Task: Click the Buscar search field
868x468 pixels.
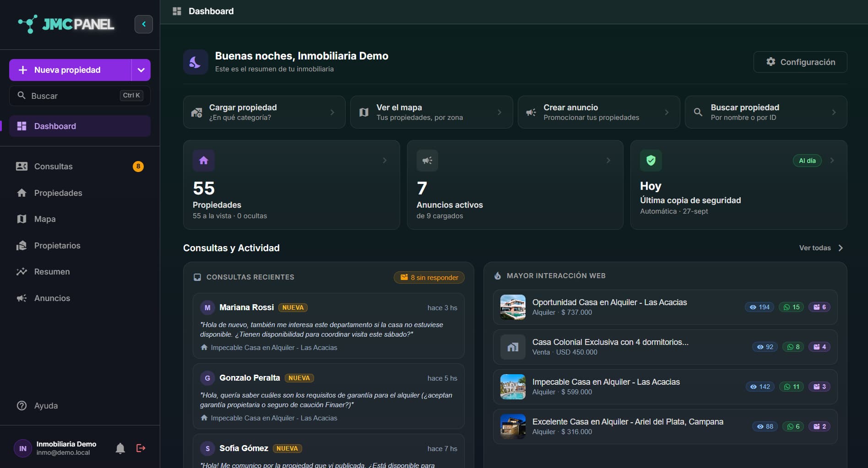Action: pos(80,96)
